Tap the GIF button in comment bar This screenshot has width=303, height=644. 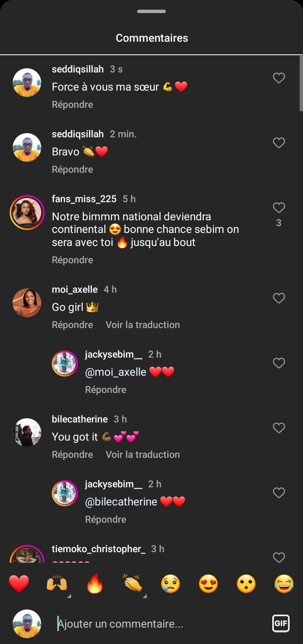tap(281, 623)
